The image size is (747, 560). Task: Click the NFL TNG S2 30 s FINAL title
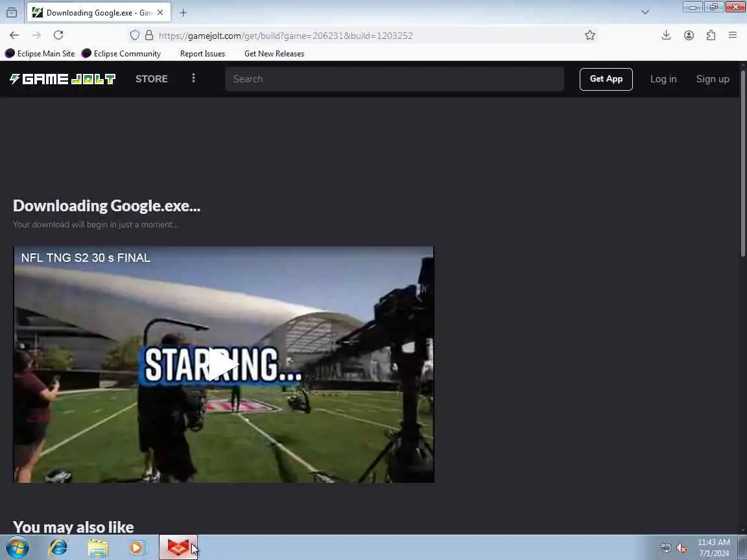(x=86, y=257)
